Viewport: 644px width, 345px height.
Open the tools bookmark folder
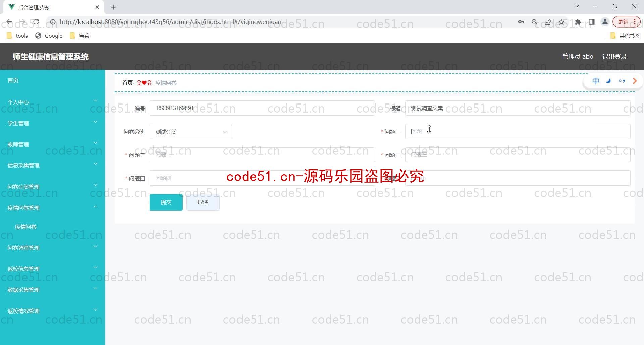click(x=17, y=36)
